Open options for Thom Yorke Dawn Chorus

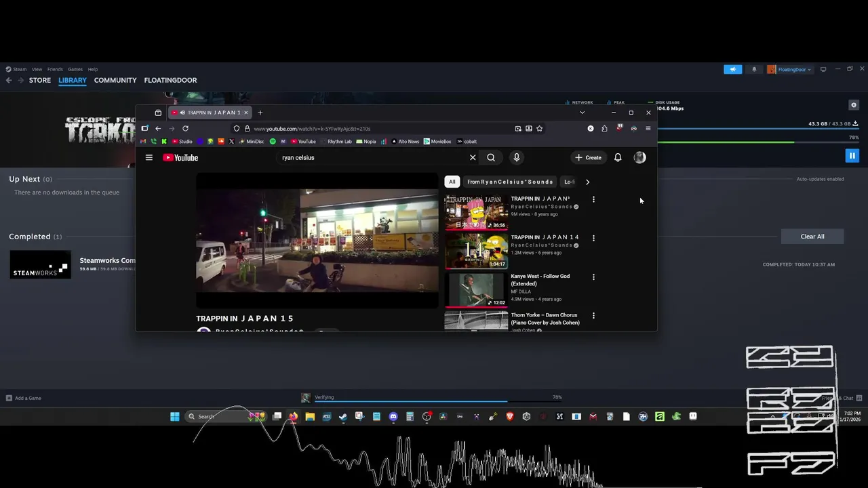(593, 315)
